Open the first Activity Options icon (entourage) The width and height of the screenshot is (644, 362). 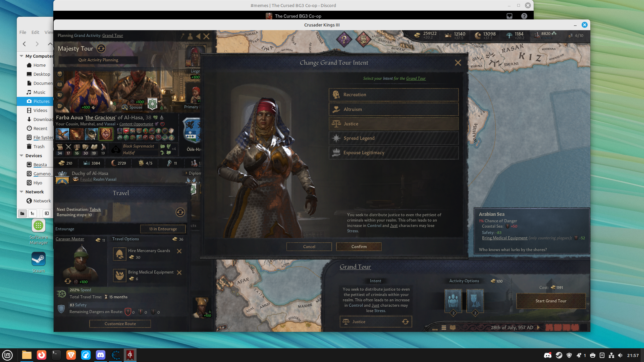coord(453,301)
